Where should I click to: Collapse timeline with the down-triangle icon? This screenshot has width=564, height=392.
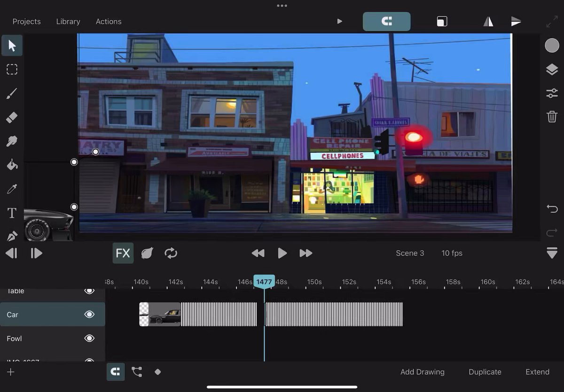coord(552,253)
